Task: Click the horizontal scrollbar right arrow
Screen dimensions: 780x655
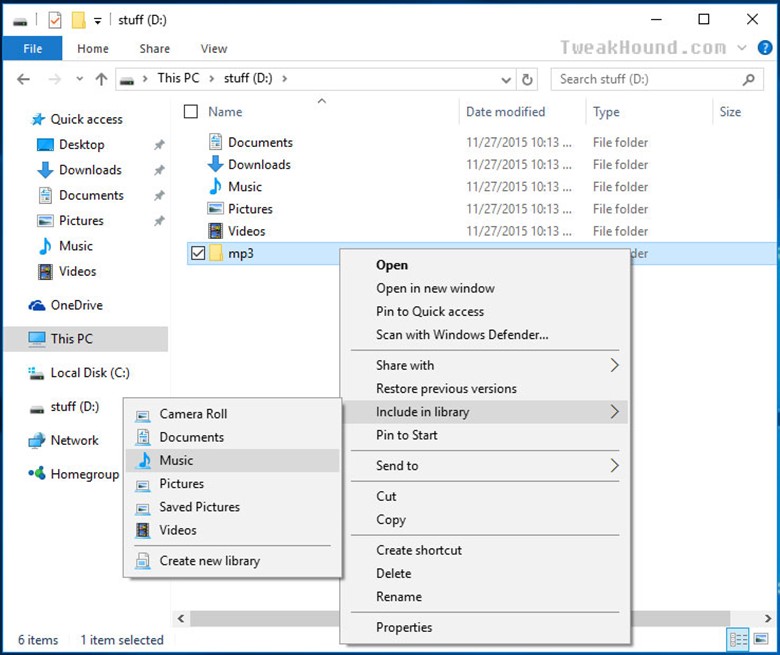Action: 768,618
